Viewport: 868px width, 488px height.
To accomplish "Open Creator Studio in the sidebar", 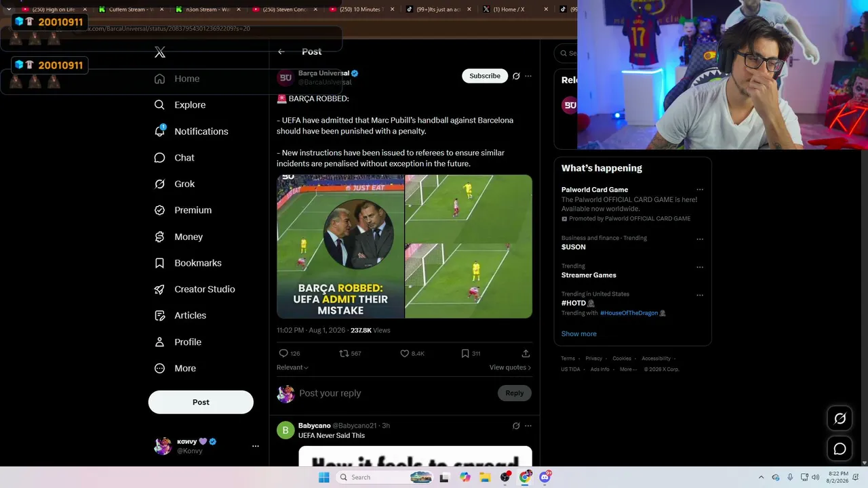I will 195,289.
